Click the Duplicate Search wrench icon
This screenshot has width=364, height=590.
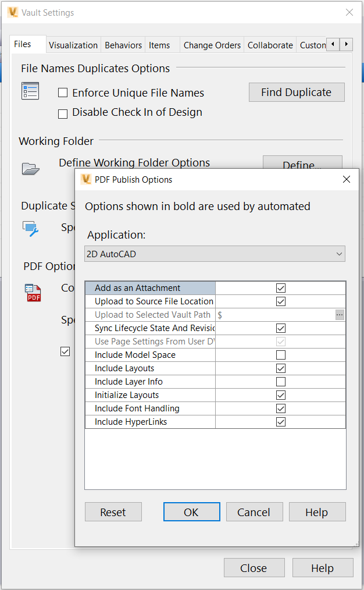31,229
